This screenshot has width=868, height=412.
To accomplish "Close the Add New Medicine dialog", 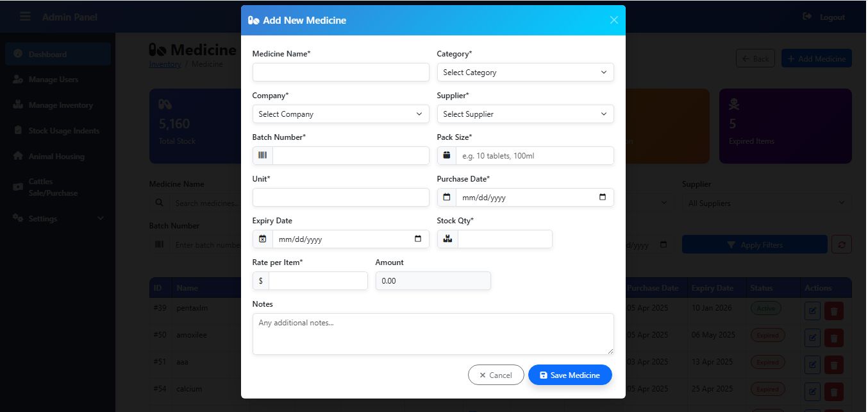I will click(613, 20).
